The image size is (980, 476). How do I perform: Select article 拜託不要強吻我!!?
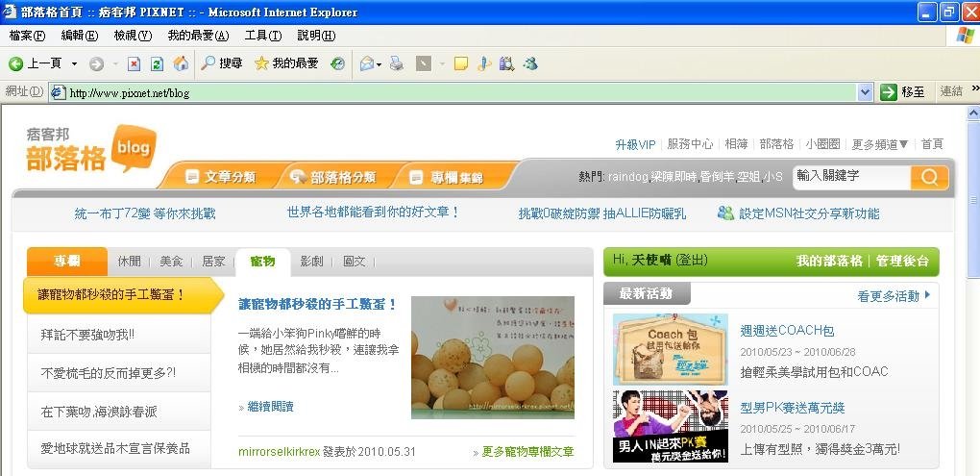coord(119,335)
